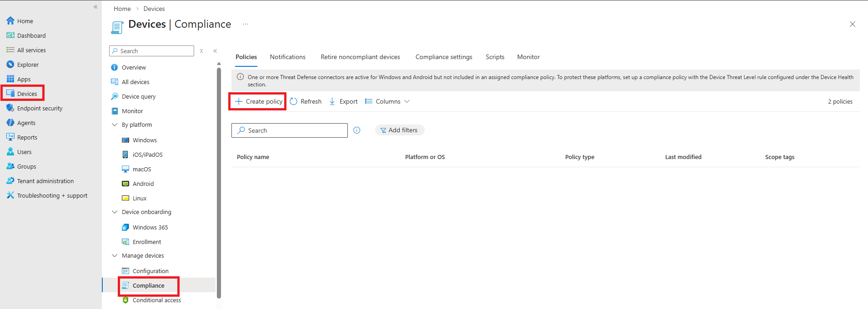Open the Users navigation item

tap(19, 152)
